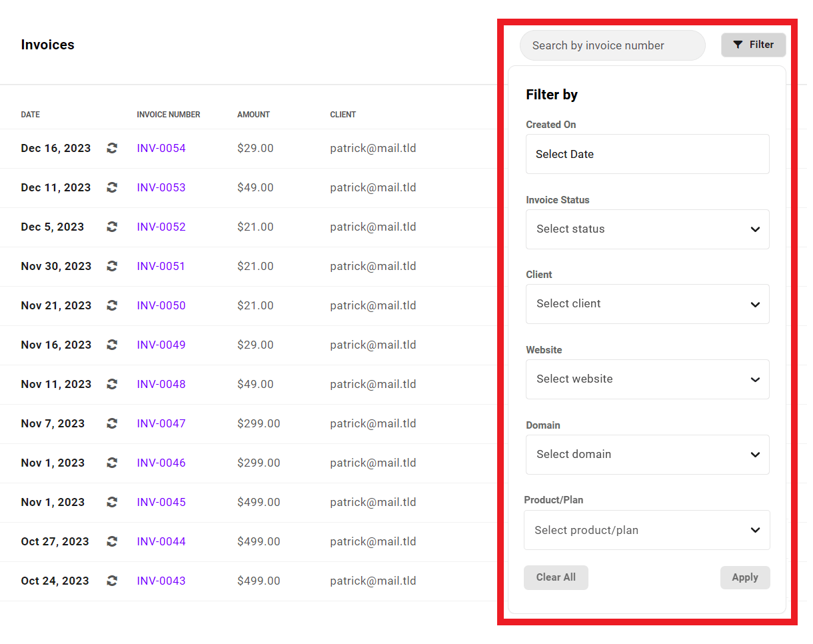Click the Select Date field under Created On
This screenshot has width=813, height=644.
coord(647,154)
